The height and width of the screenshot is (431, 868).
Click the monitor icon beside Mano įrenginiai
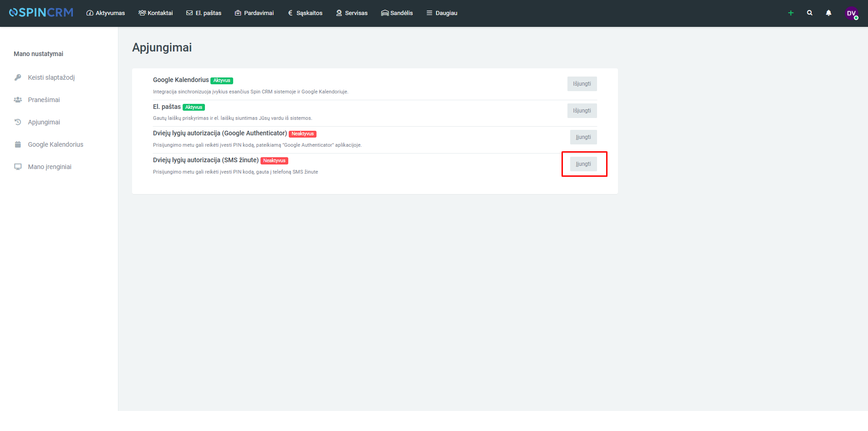[x=18, y=167]
